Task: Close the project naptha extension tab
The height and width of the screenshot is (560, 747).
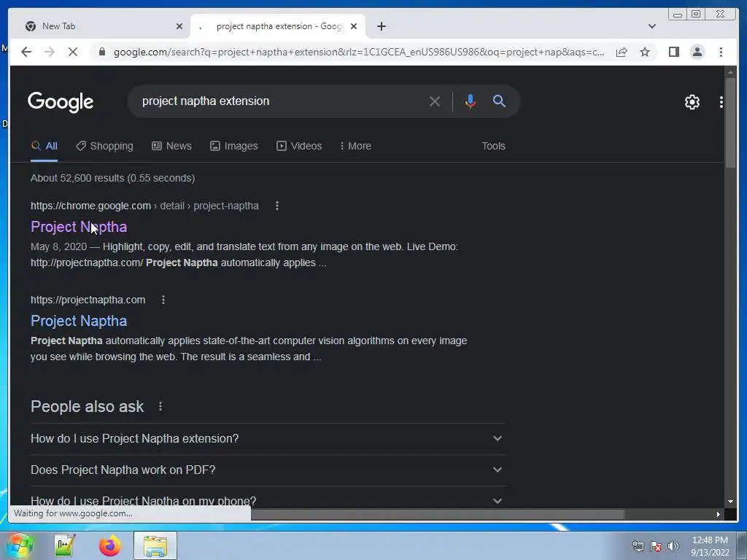Action: pos(354,26)
